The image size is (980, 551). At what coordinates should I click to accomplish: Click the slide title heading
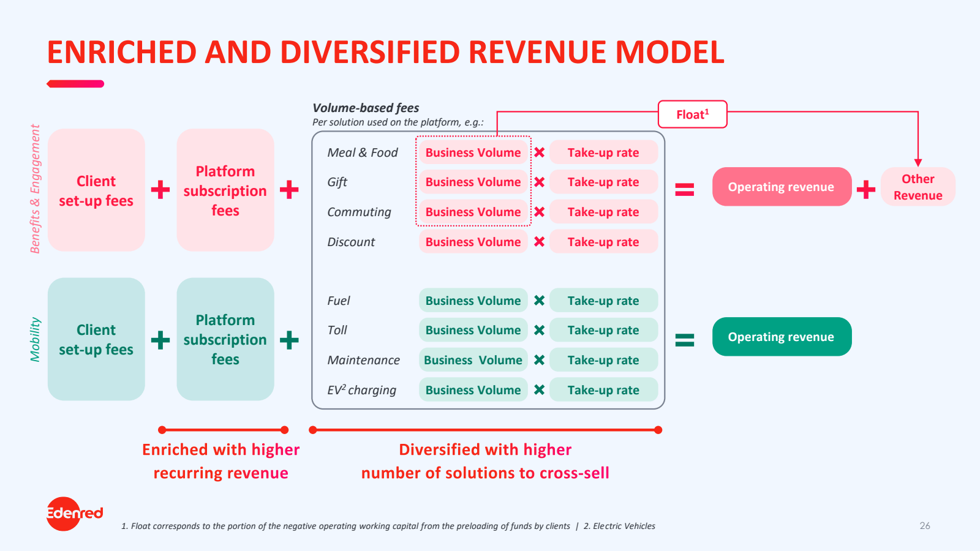pyautogui.click(x=386, y=52)
